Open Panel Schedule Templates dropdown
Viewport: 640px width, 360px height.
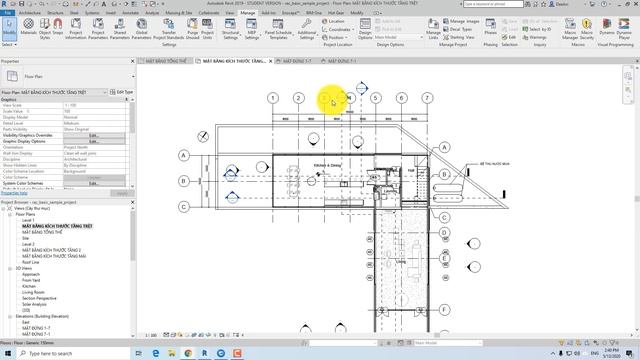pyautogui.click(x=278, y=28)
